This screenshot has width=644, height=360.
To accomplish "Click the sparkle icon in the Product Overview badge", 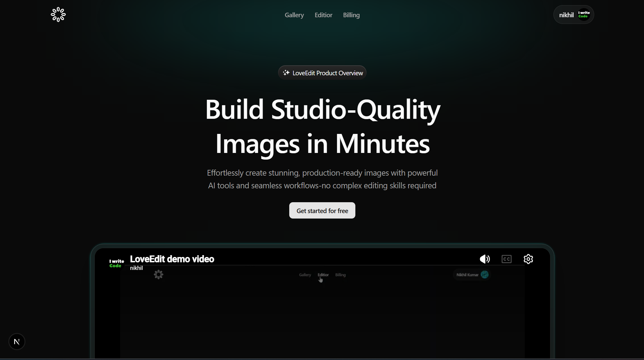I will [286, 73].
